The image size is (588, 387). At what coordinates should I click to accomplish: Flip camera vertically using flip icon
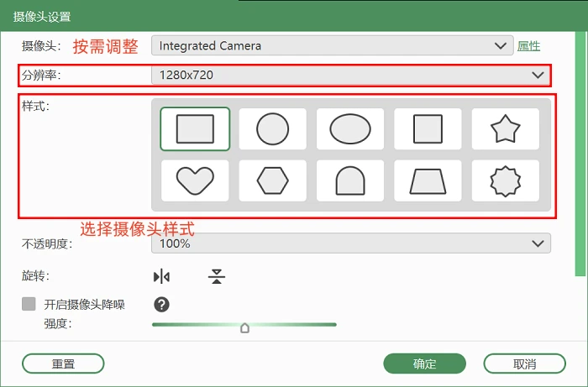[x=217, y=277]
